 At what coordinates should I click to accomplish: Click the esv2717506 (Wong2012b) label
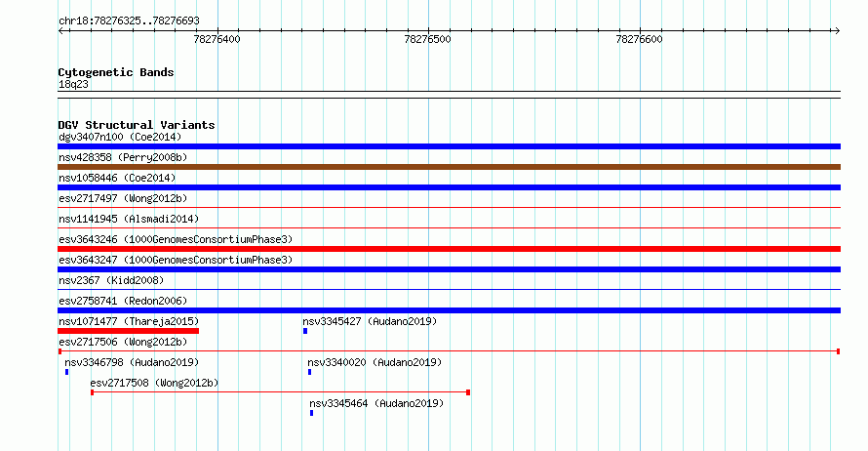(x=123, y=342)
